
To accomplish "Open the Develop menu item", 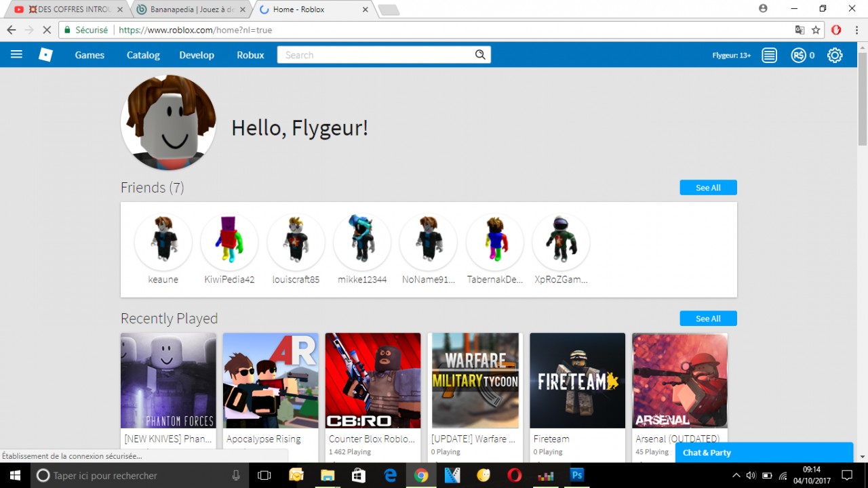I will coord(197,55).
